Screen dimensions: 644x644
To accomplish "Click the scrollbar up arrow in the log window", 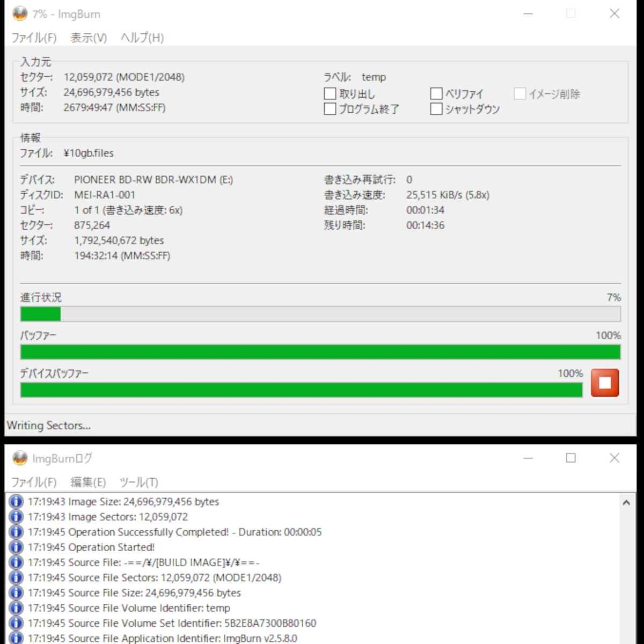I will click(625, 501).
